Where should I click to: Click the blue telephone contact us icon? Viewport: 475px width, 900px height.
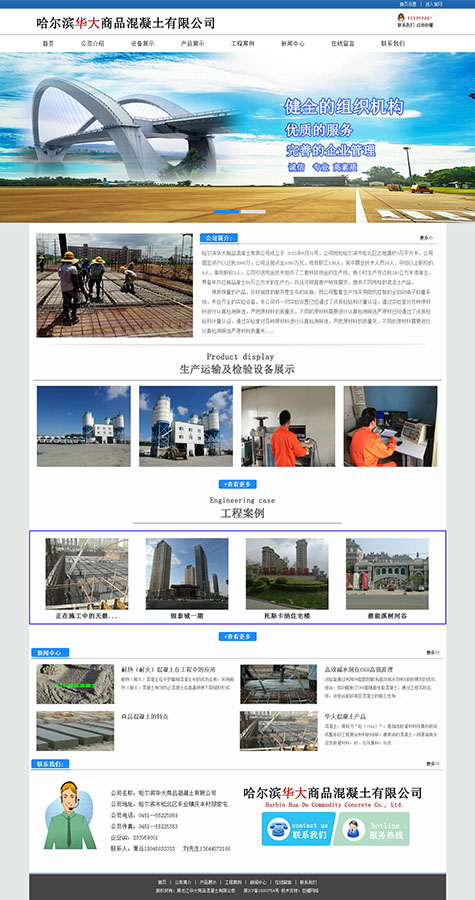298,829
